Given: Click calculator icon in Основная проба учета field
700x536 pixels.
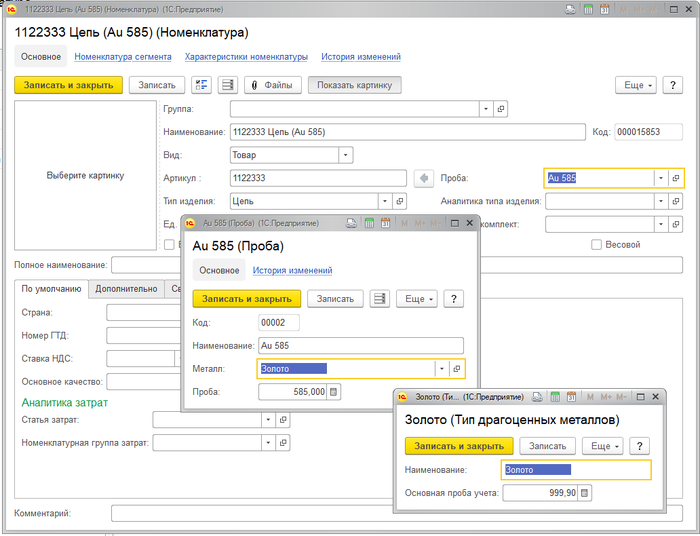Looking at the screenshot, I should pos(585,493).
